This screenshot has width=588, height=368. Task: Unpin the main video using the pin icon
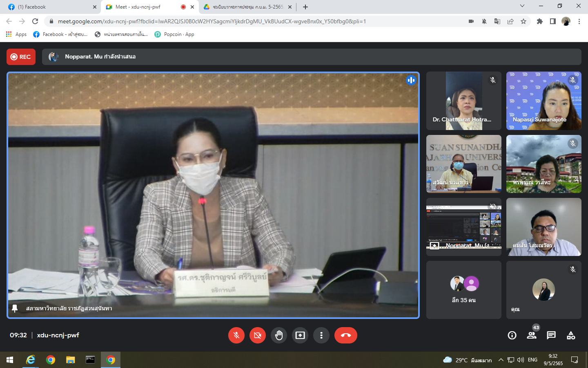15,308
